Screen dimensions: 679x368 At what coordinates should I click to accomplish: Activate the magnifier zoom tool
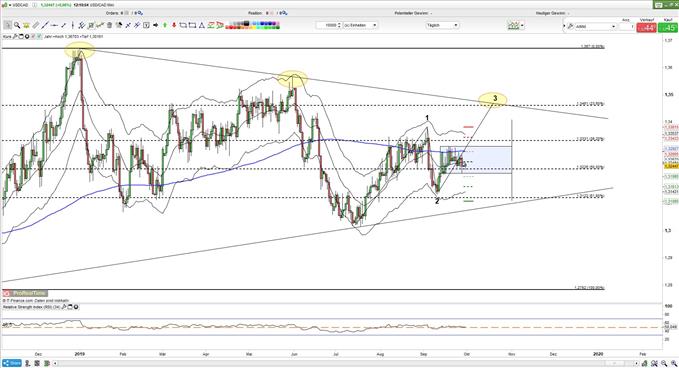click(17, 25)
